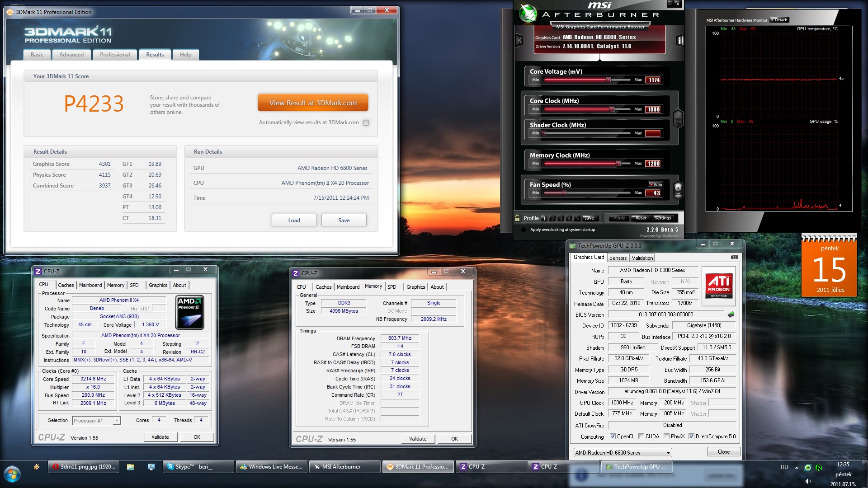Toggle Auto fan speed in Afterburner

[656, 184]
